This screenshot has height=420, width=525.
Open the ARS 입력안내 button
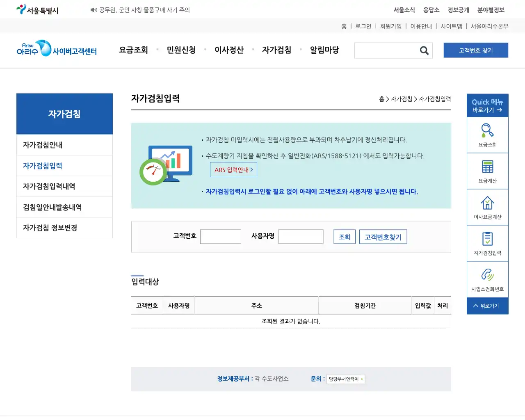pos(233,169)
